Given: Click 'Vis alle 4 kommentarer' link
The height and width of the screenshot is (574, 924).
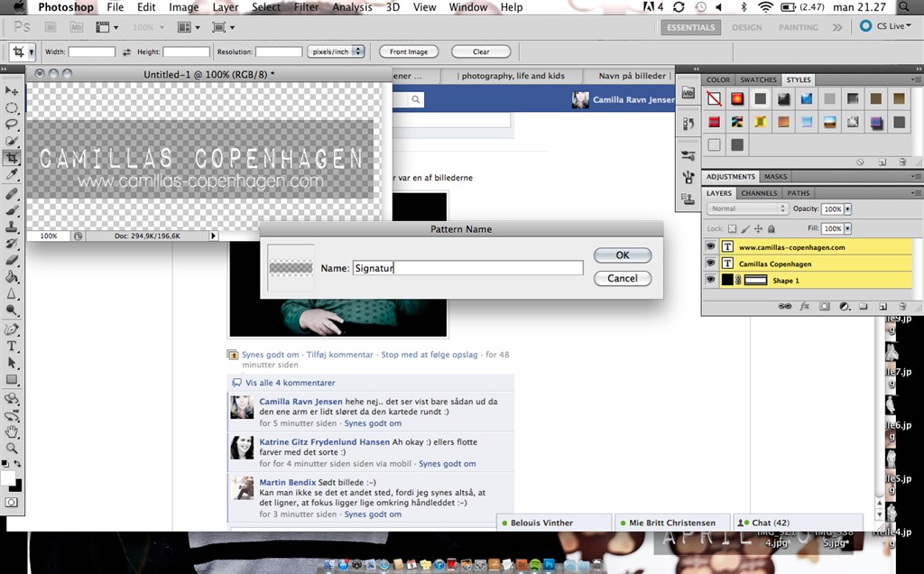Looking at the screenshot, I should click(x=290, y=383).
